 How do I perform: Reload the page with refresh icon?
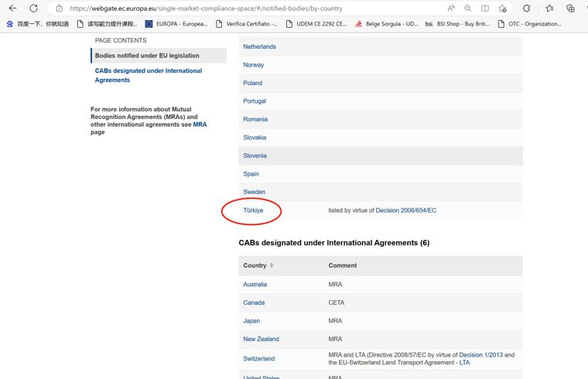click(x=34, y=8)
